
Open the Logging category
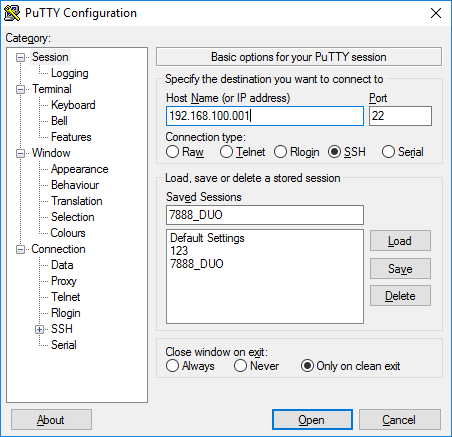(x=69, y=73)
